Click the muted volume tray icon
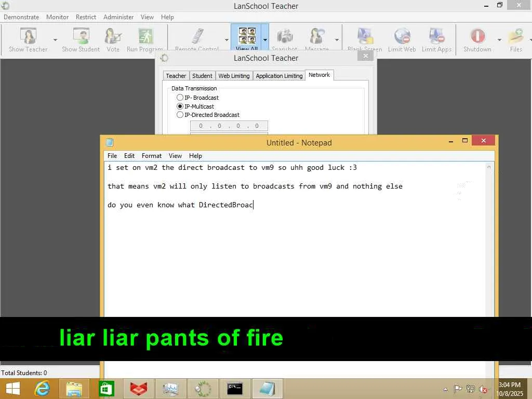Screen dimensions: 532x399 pos(483,389)
